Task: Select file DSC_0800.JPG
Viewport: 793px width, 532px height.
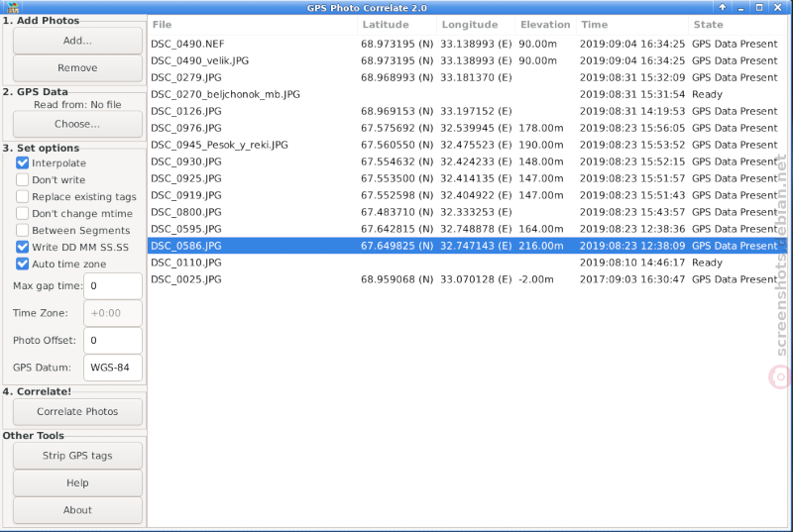Action: [467, 212]
